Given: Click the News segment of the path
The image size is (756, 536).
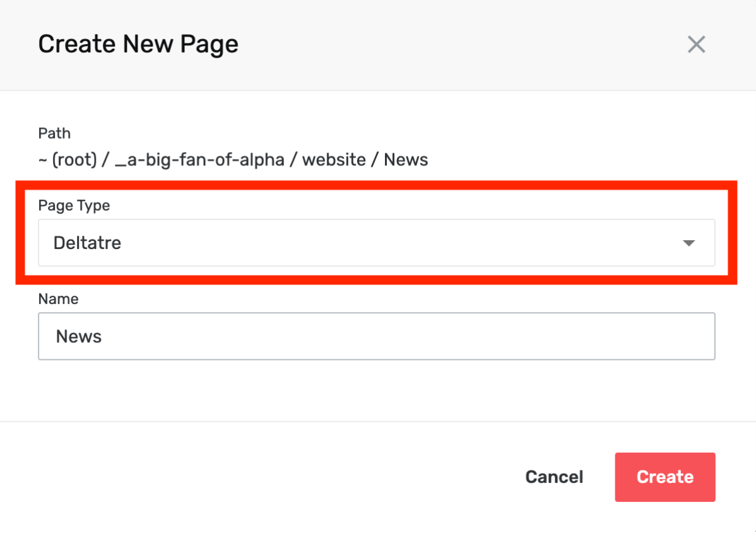Looking at the screenshot, I should 406,160.
